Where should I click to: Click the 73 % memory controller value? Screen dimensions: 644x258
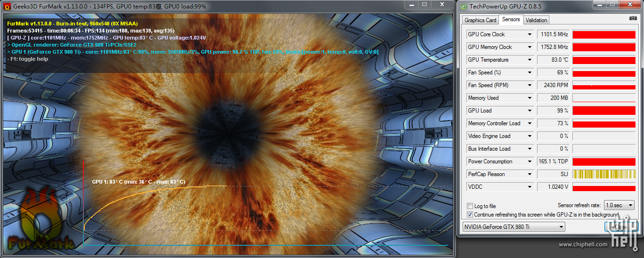click(x=554, y=123)
